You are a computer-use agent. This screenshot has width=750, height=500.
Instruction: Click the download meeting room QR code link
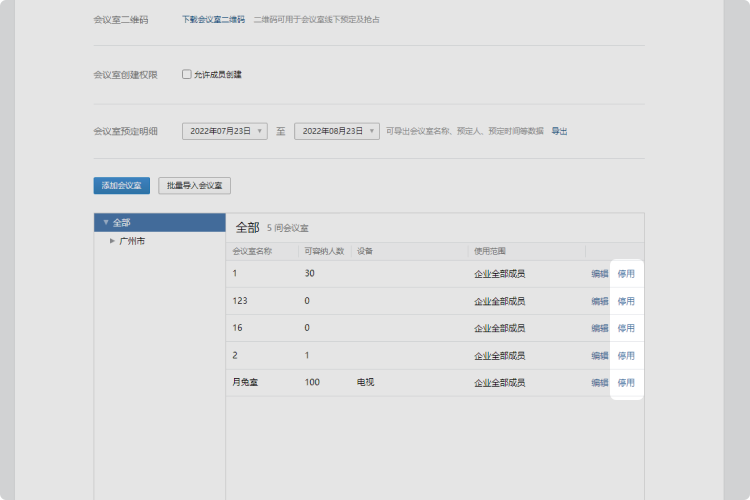point(213,19)
